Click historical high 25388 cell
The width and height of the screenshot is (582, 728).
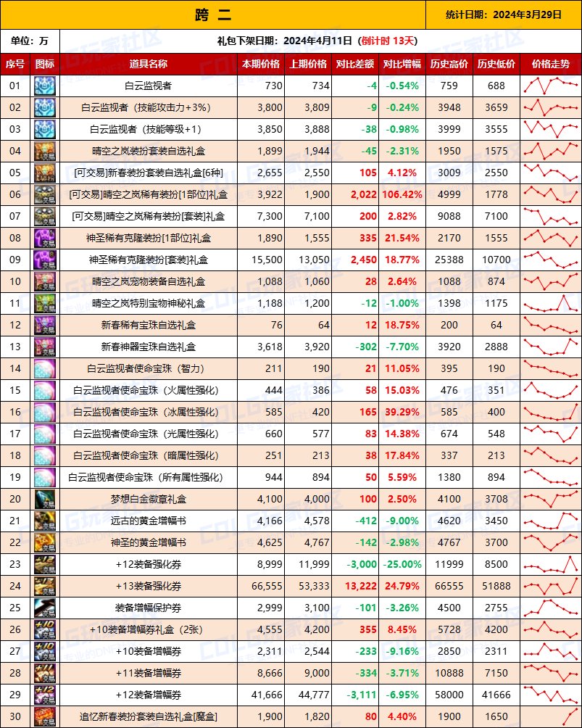[x=449, y=260]
